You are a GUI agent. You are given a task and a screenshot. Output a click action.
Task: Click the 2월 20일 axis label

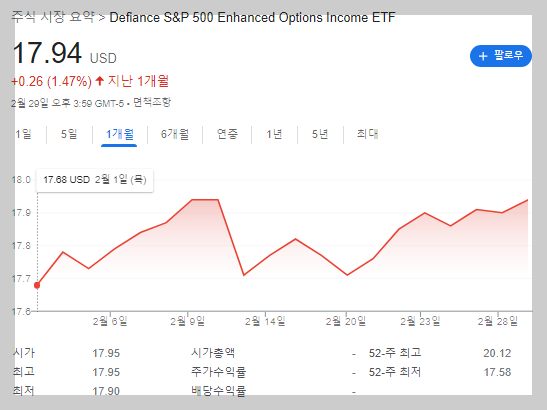click(346, 321)
